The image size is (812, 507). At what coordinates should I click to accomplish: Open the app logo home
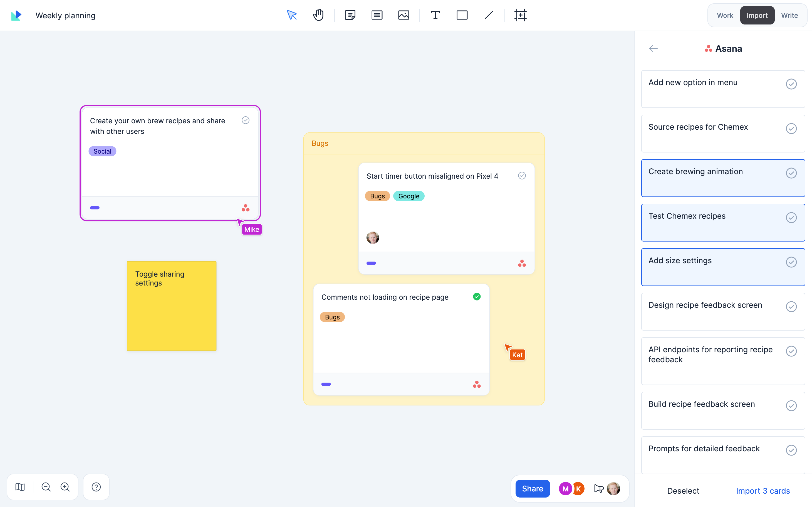(16, 15)
